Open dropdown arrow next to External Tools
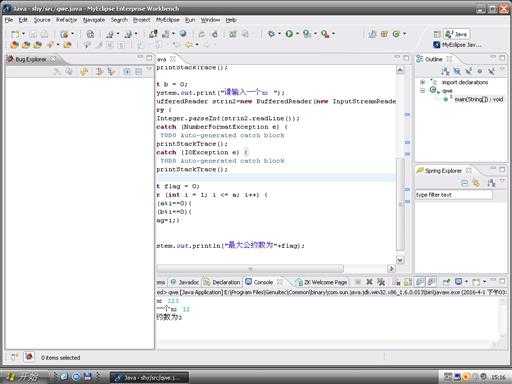 (x=333, y=34)
